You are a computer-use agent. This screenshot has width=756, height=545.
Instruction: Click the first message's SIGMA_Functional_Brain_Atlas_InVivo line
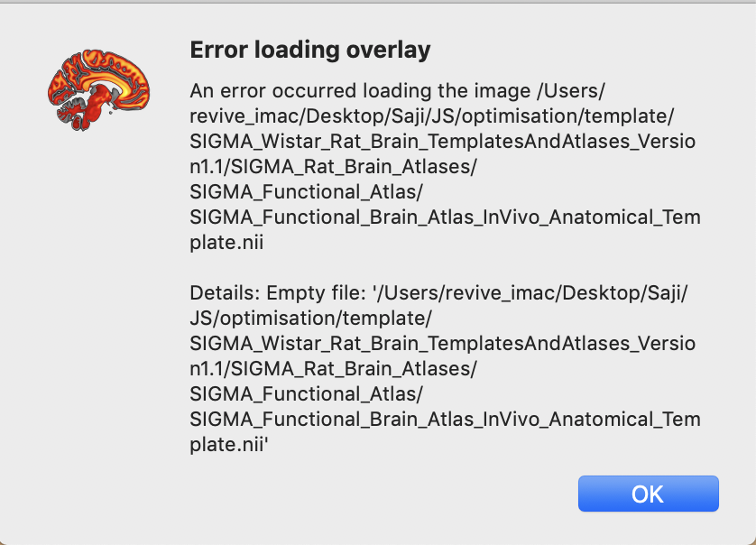(445, 217)
